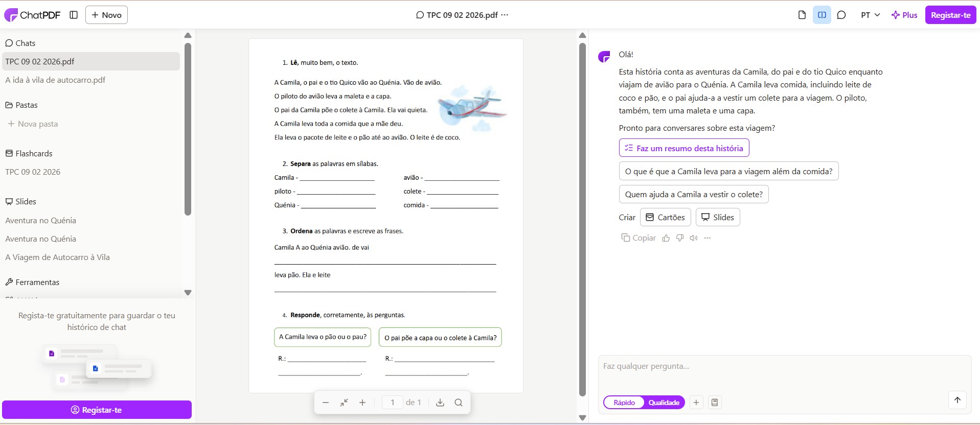Viewport: 980px width, 425px height.
Task: Create Cartões flashcards
Action: [665, 217]
